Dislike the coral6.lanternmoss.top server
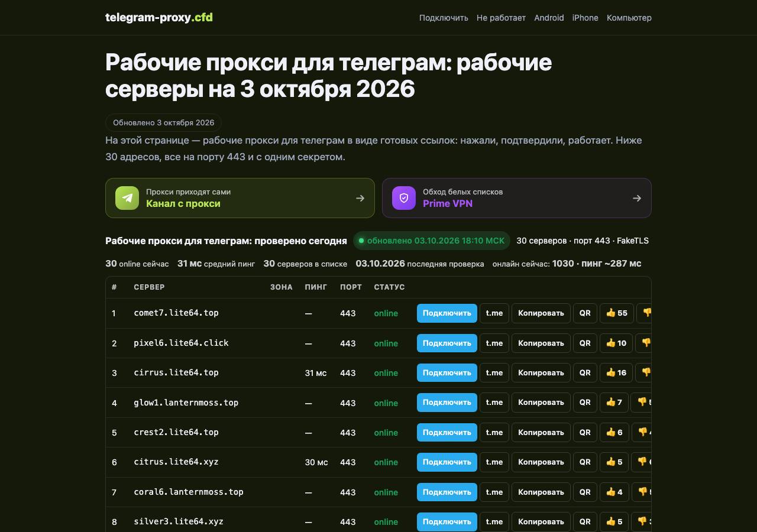The image size is (757, 532). click(x=642, y=492)
